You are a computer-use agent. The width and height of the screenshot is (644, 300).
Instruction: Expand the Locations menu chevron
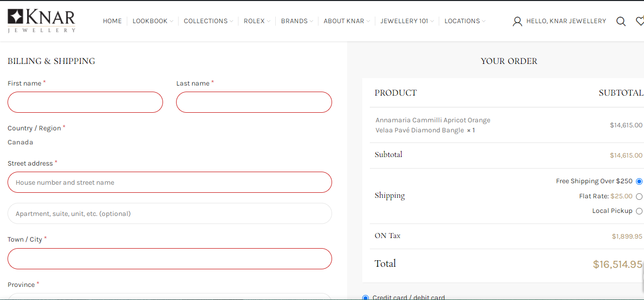coord(484,21)
